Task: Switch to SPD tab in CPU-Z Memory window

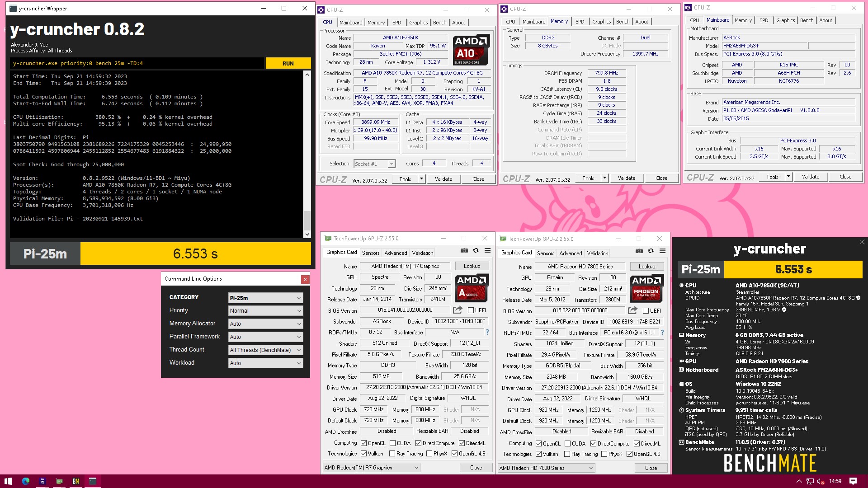Action: tap(580, 22)
